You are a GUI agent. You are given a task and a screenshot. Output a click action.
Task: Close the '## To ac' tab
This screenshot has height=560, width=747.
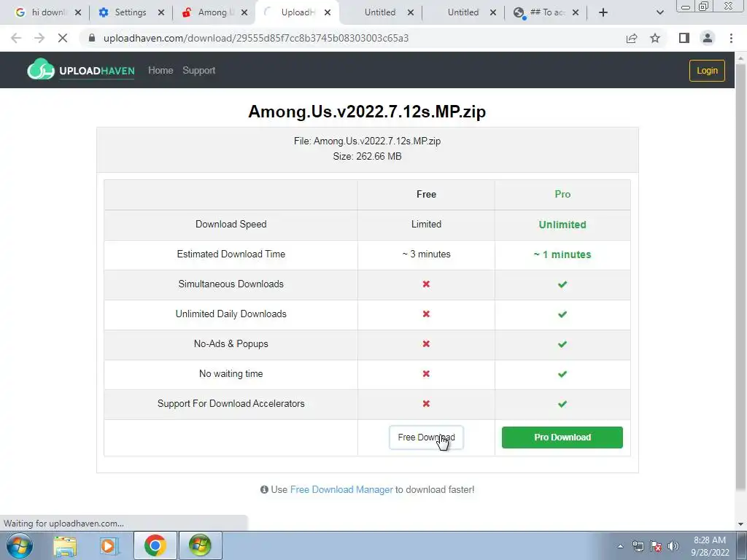576,12
